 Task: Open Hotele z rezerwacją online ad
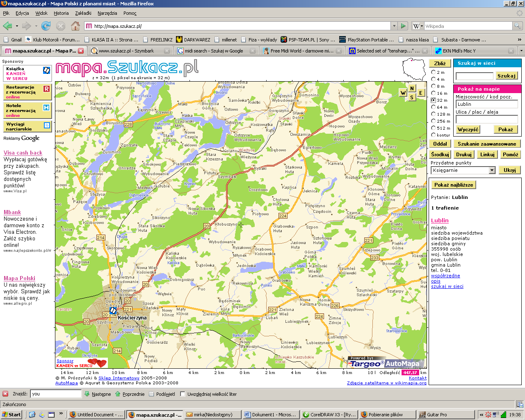pos(27,110)
